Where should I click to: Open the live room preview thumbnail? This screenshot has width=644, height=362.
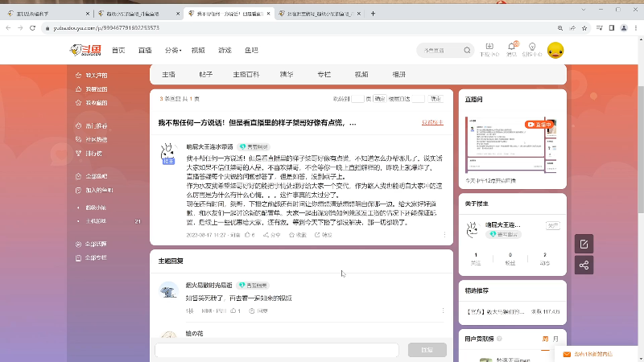[x=511, y=145]
